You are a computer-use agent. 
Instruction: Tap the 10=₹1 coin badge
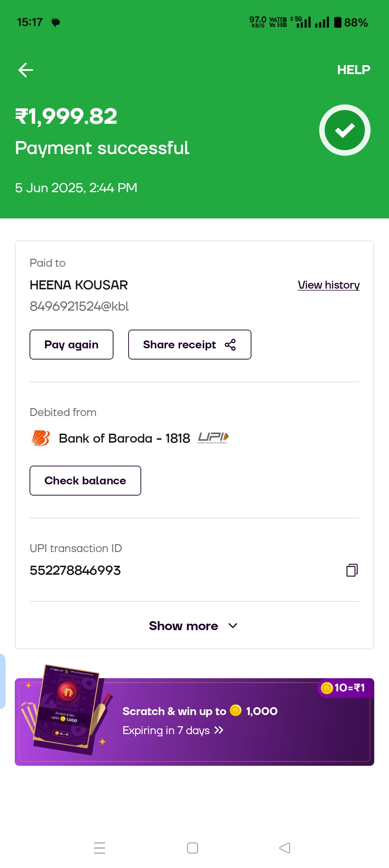345,688
